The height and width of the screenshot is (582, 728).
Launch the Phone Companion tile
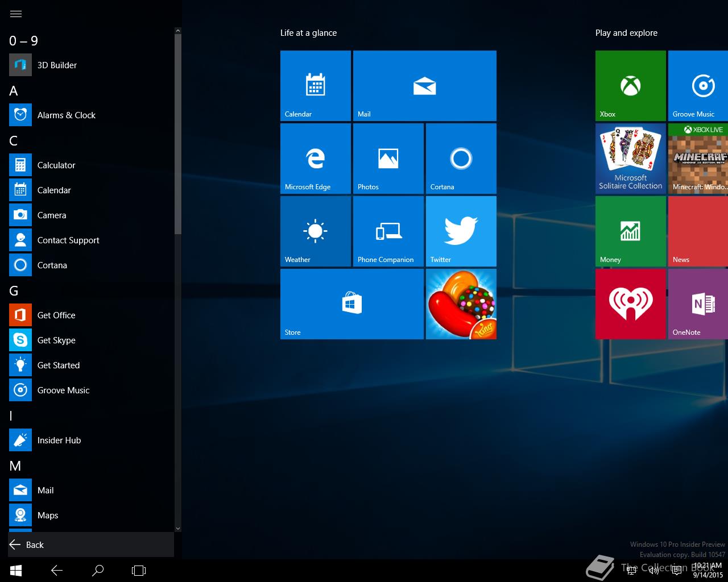388,231
